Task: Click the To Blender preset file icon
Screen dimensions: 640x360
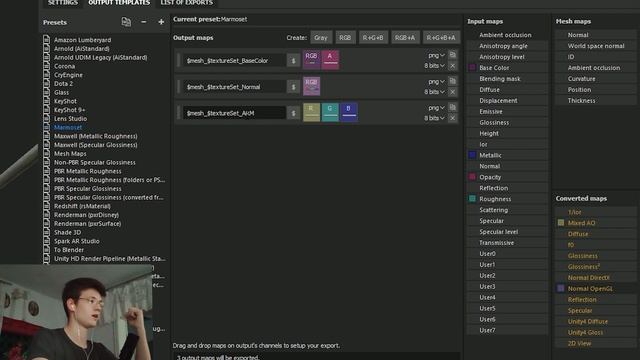Action: point(47,250)
